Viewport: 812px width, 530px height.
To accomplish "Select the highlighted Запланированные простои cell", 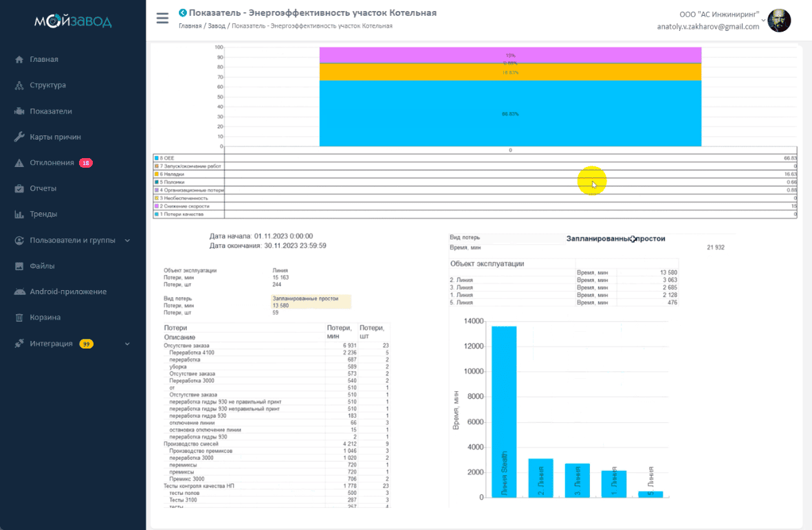I will 311,299.
